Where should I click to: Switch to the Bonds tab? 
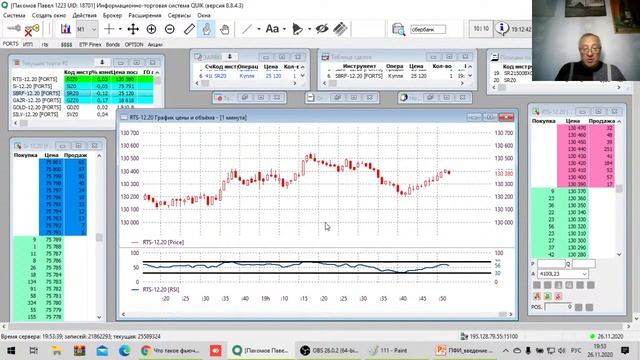coord(113,44)
